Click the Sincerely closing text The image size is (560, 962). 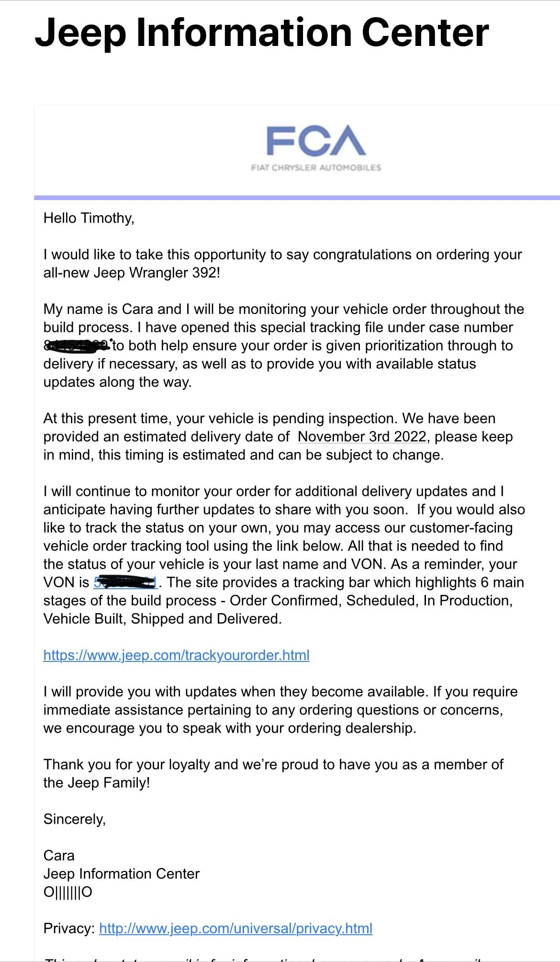pos(75,819)
